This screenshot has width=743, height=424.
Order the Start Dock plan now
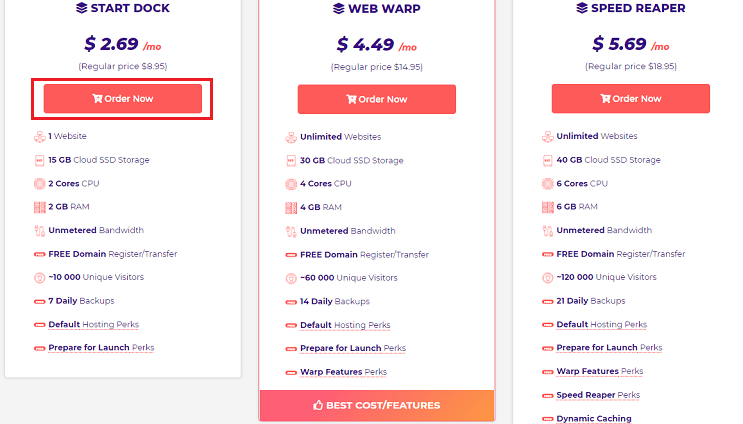pos(123,99)
